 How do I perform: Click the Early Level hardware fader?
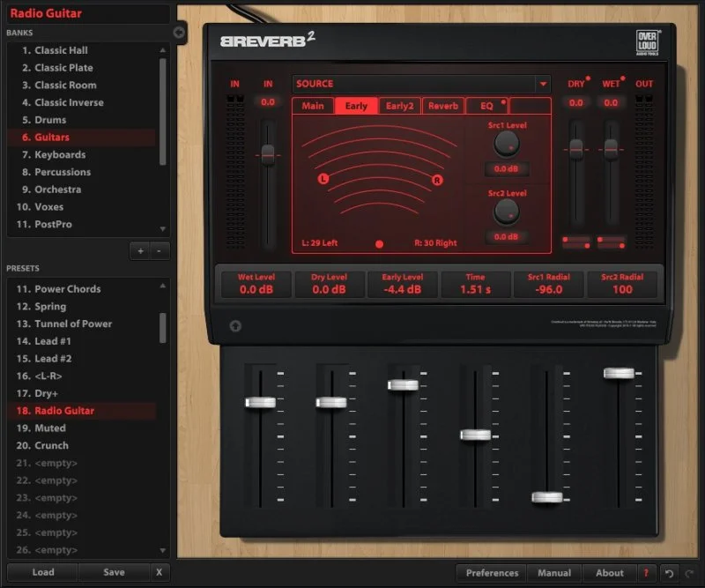pos(403,385)
